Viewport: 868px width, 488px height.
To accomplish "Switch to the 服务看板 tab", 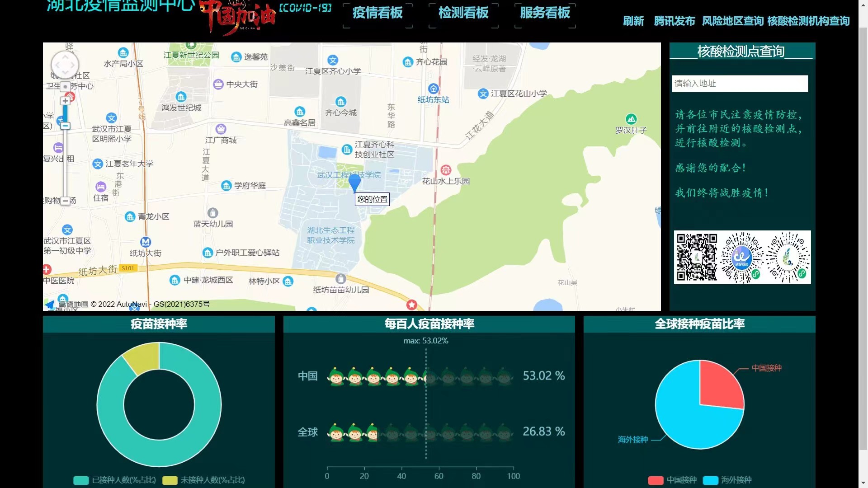I will click(545, 13).
